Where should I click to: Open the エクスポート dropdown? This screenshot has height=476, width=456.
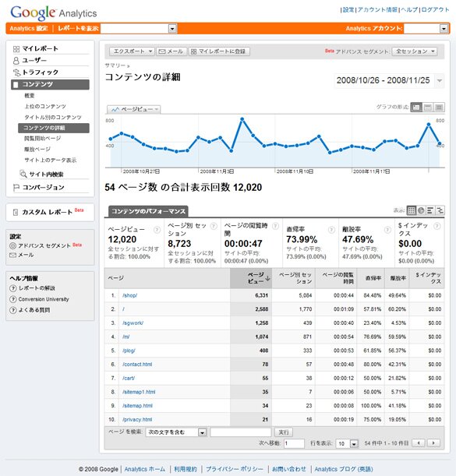point(132,51)
